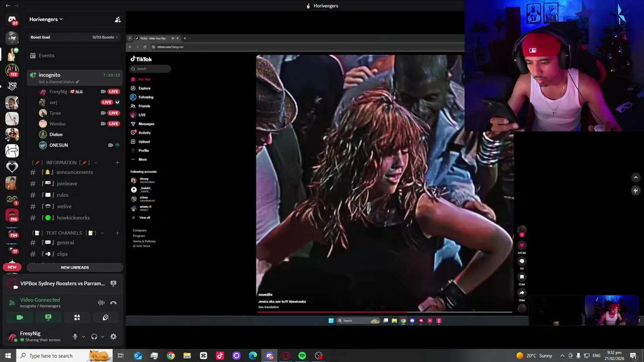
Task: Open Google Chrome from taskbar
Action: 171,355
